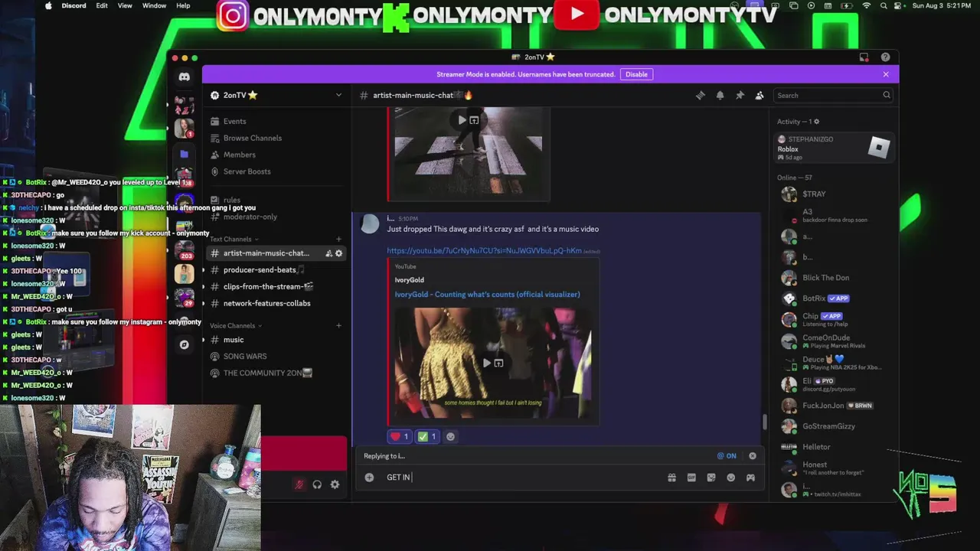This screenshot has height=551, width=980.
Task: Open the youtu.be link in message
Action: pos(484,250)
